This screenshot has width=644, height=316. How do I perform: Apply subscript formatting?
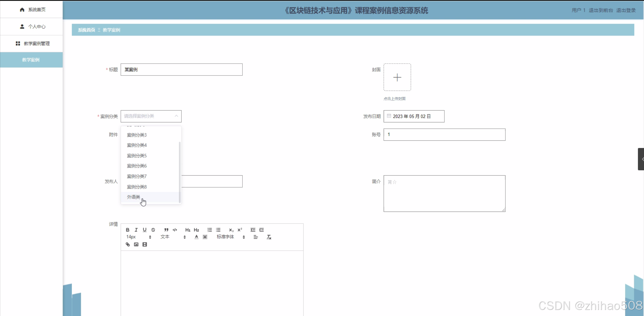[231, 230]
